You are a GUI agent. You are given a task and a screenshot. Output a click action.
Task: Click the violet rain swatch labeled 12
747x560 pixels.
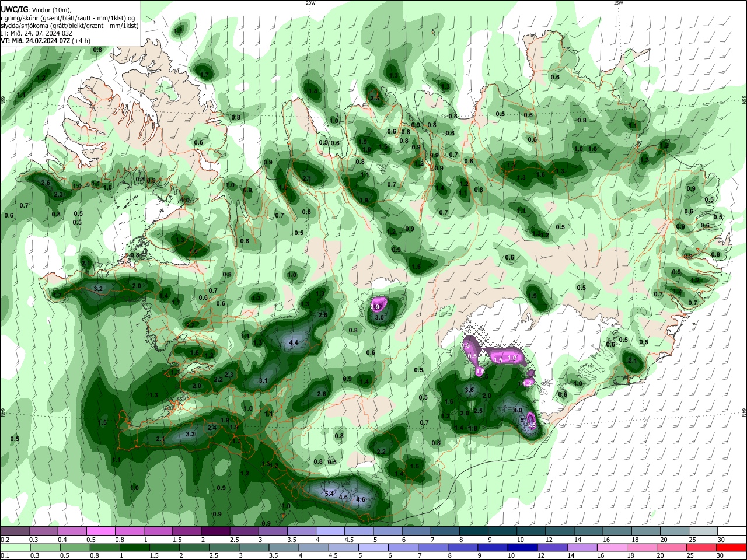click(x=553, y=547)
